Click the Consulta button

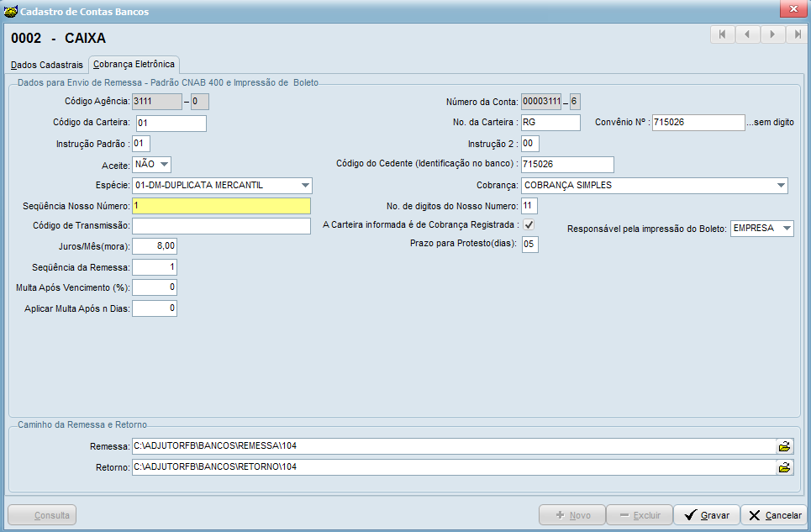[x=42, y=515]
